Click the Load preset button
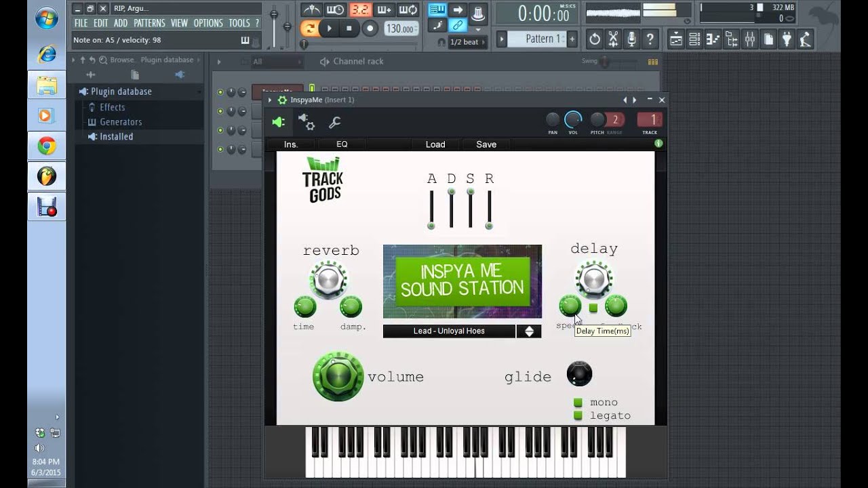Image resolution: width=868 pixels, height=488 pixels. [x=435, y=144]
